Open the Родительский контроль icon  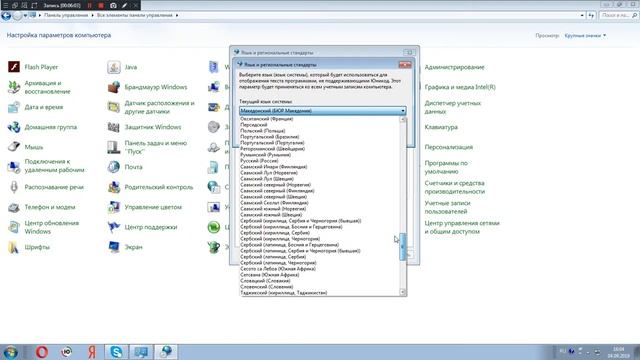pos(114,187)
